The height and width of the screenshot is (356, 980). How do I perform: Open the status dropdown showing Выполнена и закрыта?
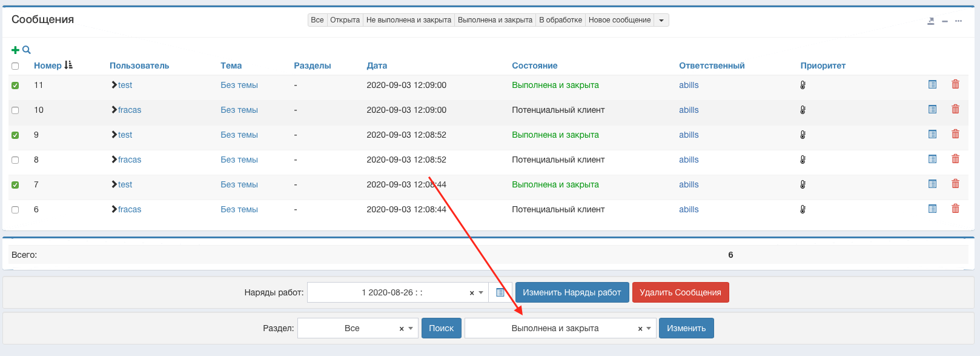pyautogui.click(x=560, y=328)
